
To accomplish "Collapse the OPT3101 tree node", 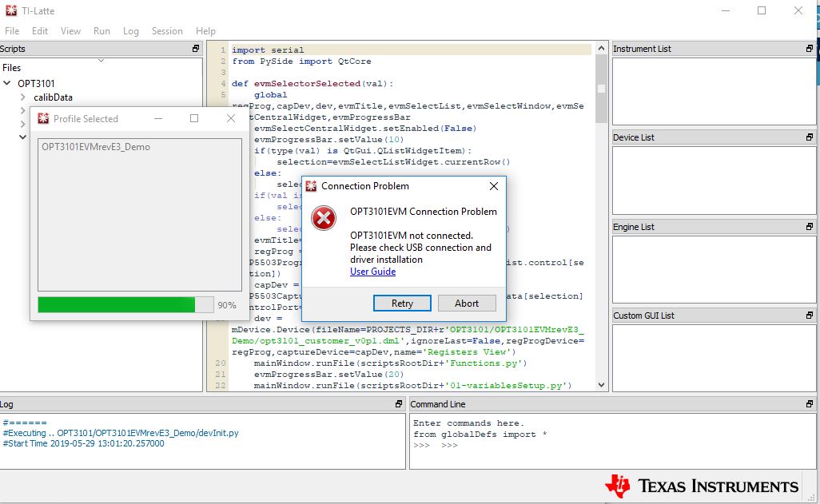I will (7, 83).
